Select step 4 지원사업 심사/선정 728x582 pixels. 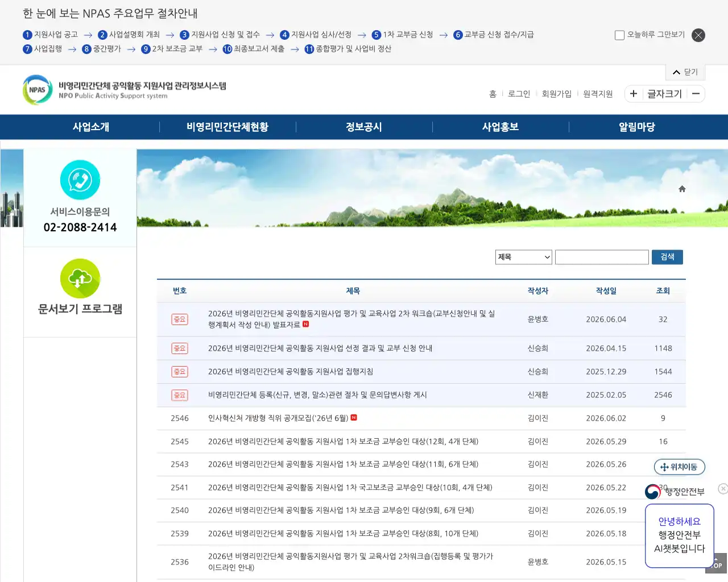click(x=316, y=35)
